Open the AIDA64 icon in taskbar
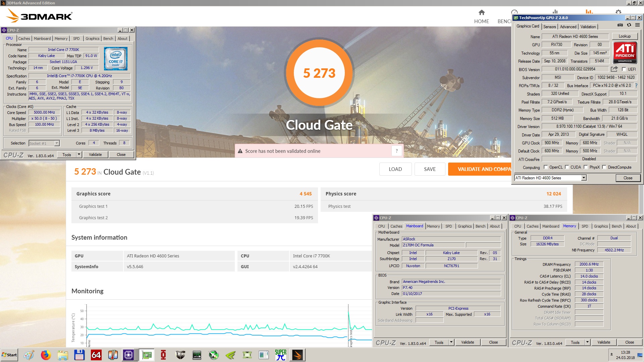 (96, 355)
